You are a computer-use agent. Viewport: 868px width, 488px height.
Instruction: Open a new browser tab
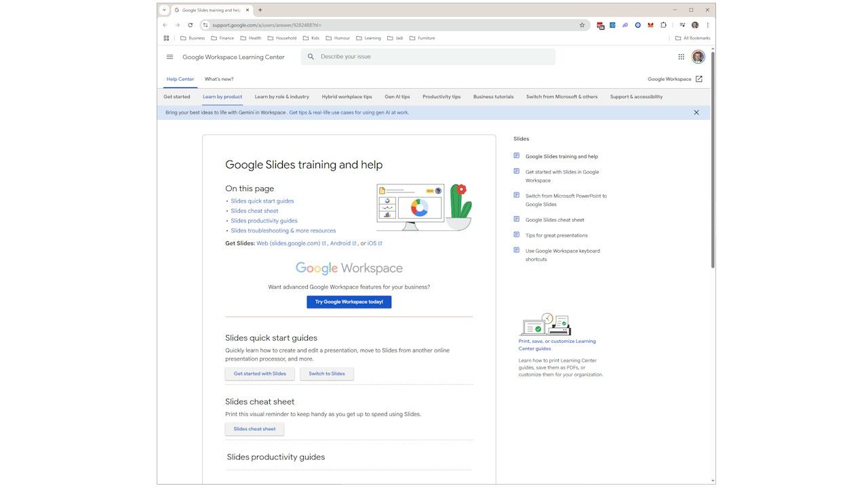tap(260, 10)
